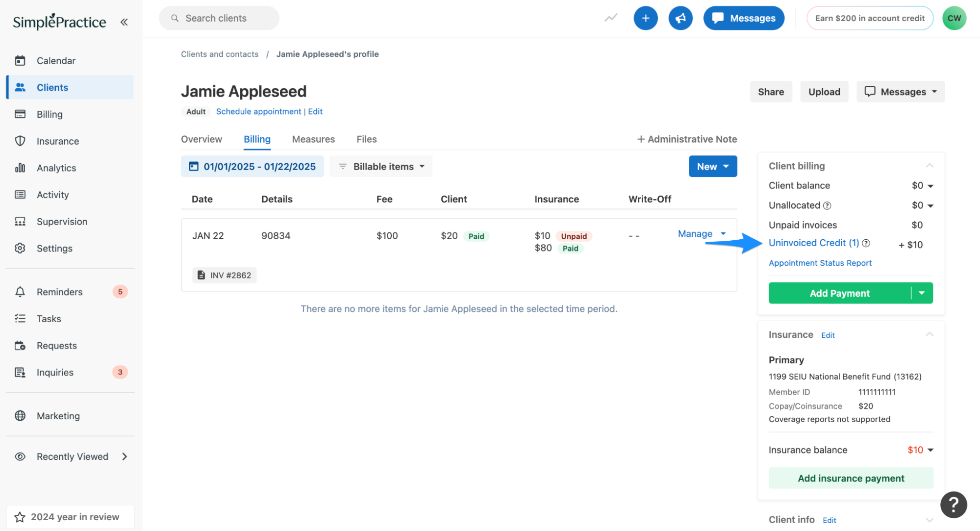The height and width of the screenshot is (531, 980).
Task: Collapse the Client billing panel
Action: click(x=929, y=166)
